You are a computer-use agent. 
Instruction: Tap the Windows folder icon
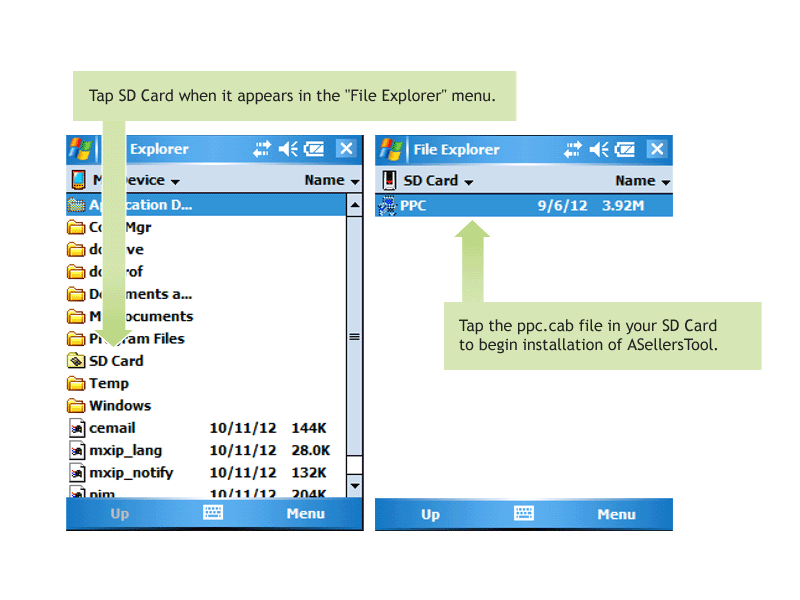tap(76, 406)
